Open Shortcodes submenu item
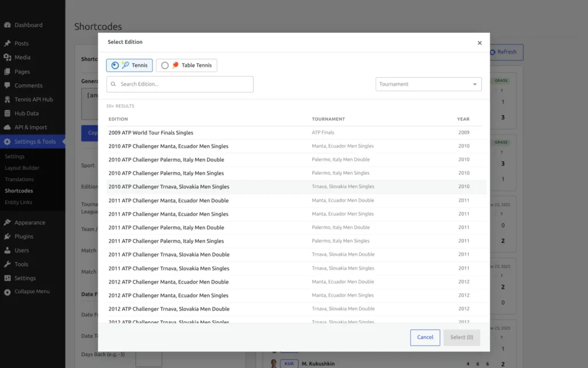This screenshot has height=368, width=588. [x=19, y=191]
